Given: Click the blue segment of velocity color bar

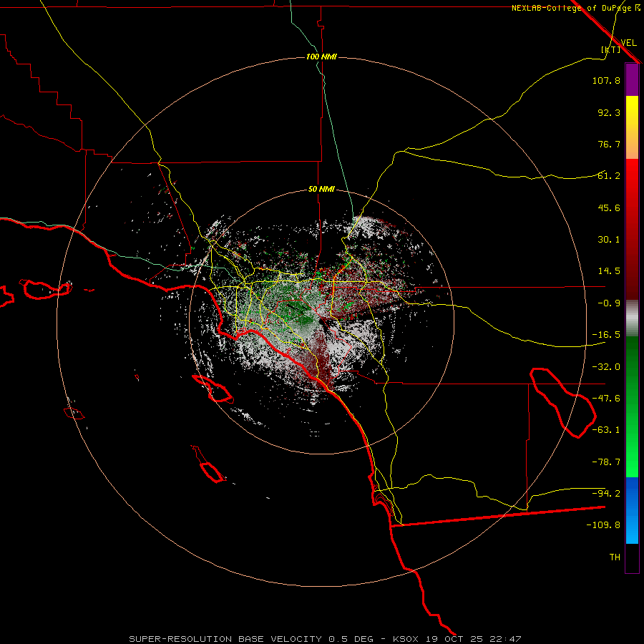Looking at the screenshot, I should click(x=632, y=510).
